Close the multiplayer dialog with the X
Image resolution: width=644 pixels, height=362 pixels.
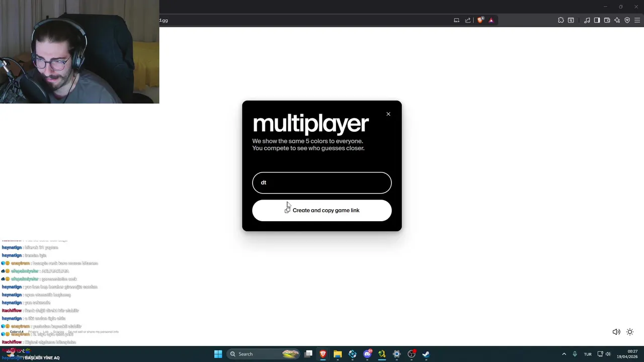point(388,114)
